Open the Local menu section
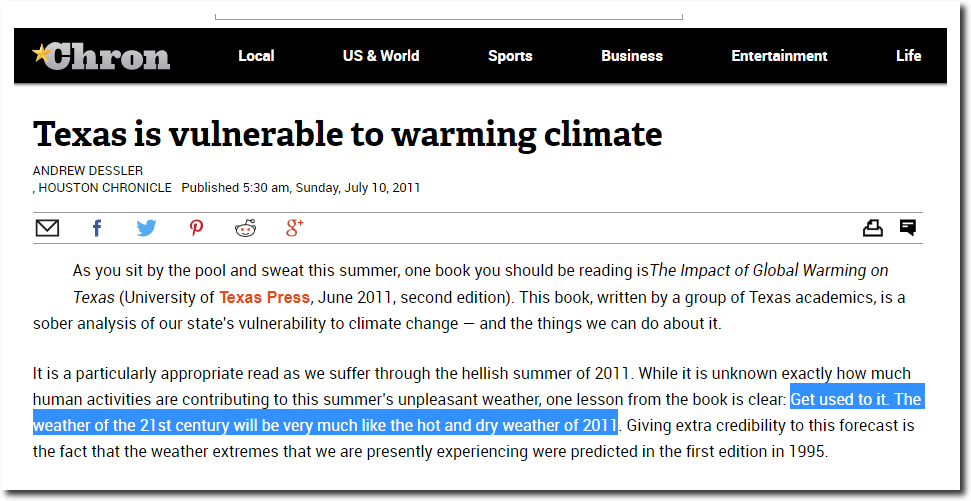Viewport: 971px width, 501px height. point(256,56)
